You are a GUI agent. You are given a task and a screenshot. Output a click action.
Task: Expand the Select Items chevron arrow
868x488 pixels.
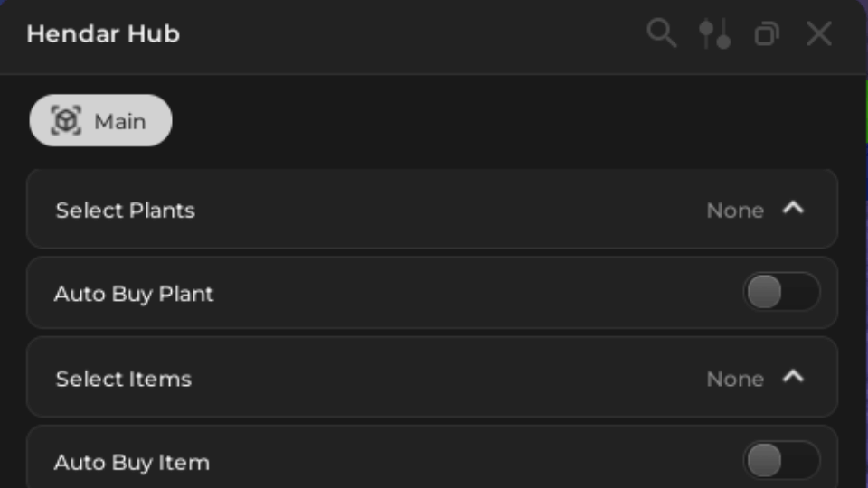tap(793, 377)
